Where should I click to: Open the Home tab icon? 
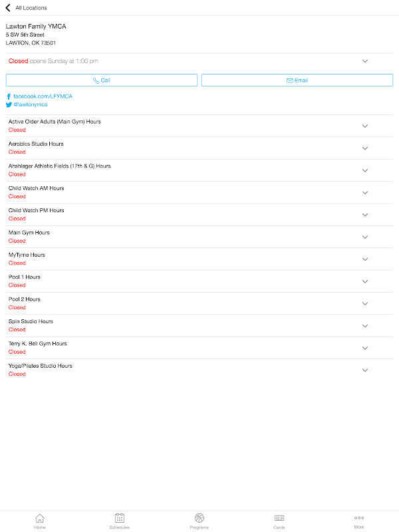tap(40, 518)
